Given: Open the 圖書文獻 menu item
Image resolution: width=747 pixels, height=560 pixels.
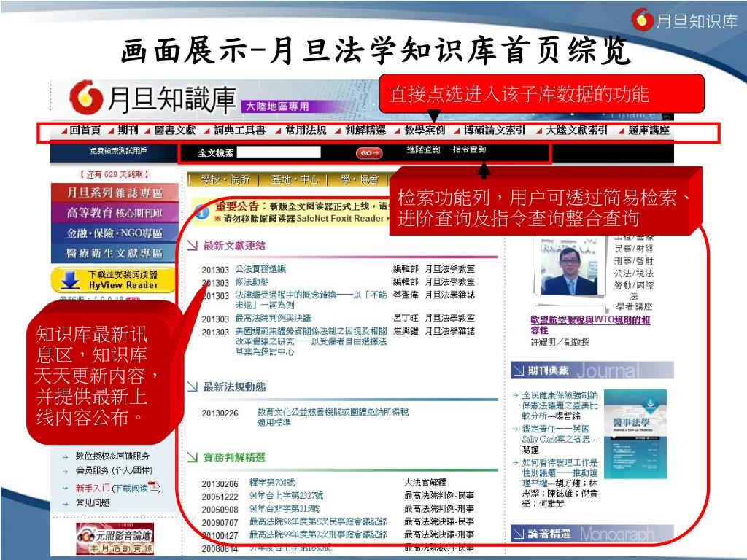Looking at the screenshot, I should (175, 130).
